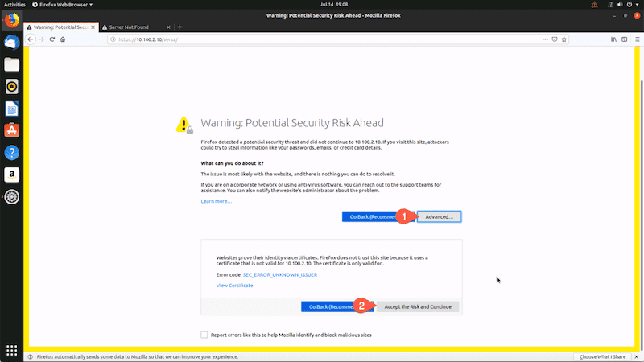Open the volume icon in top bar
This screenshot has height=362, width=644.
[620, 5]
